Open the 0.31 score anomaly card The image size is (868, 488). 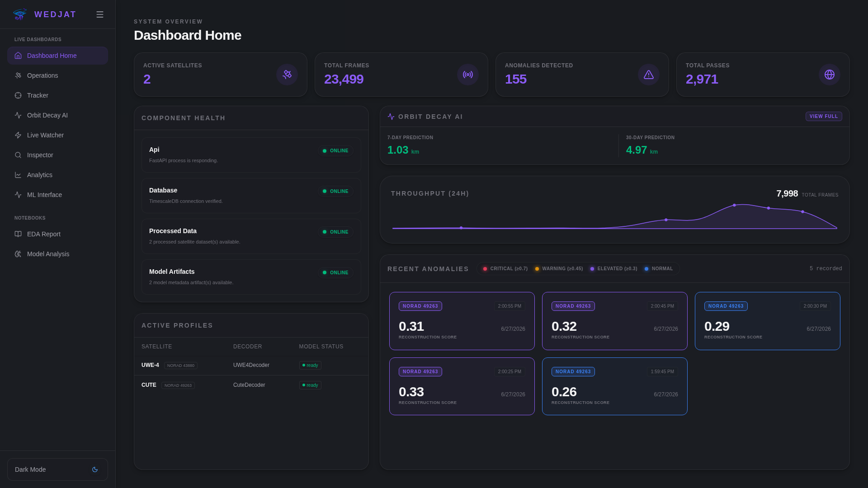462,321
